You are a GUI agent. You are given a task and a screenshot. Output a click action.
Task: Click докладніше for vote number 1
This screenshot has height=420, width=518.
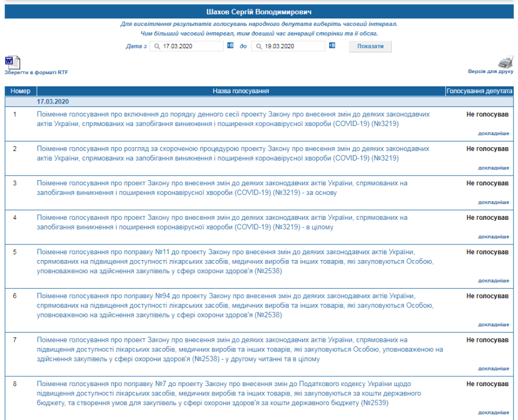(x=493, y=133)
